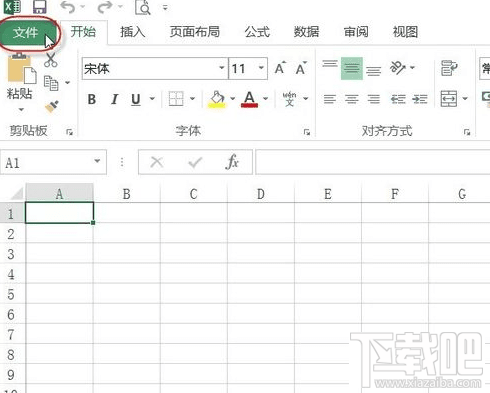Image resolution: width=490 pixels, height=393 pixels.
Task: Toggle Center alignment icon
Action: pos(352,99)
